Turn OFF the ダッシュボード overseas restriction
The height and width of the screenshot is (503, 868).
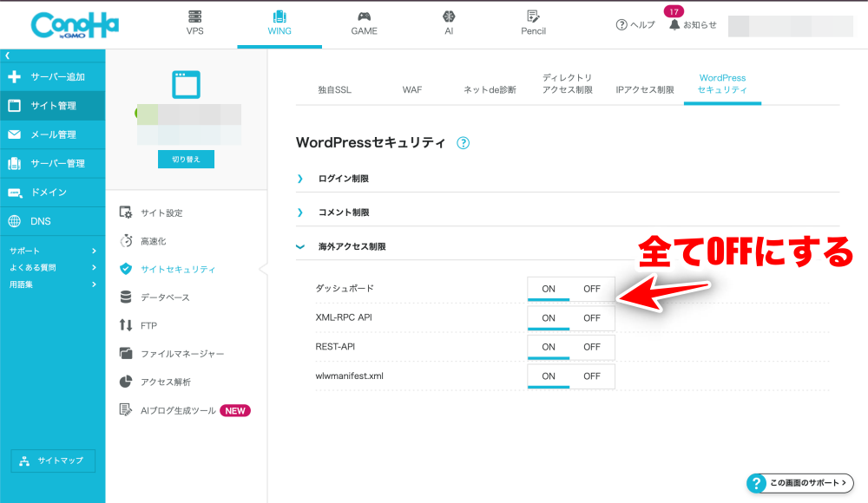[x=592, y=289]
